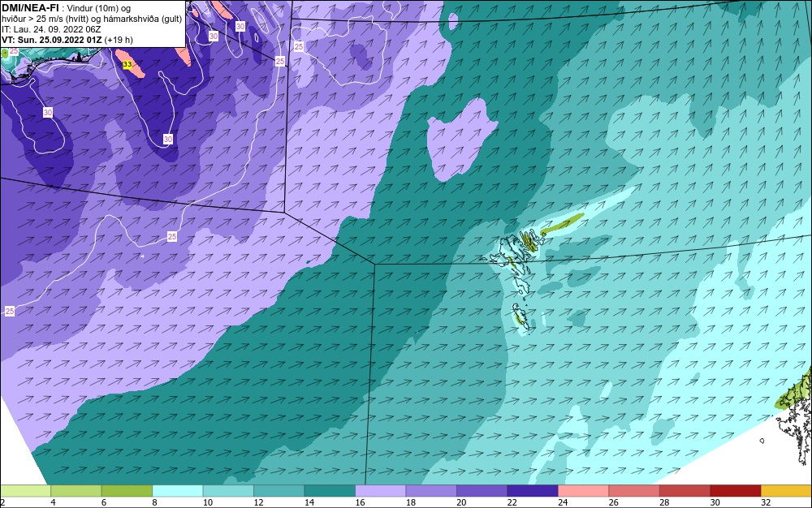Screen dimensions: 812x508
Task: Click the 18–20 m/s purple legend swatch
Action: coord(431,491)
